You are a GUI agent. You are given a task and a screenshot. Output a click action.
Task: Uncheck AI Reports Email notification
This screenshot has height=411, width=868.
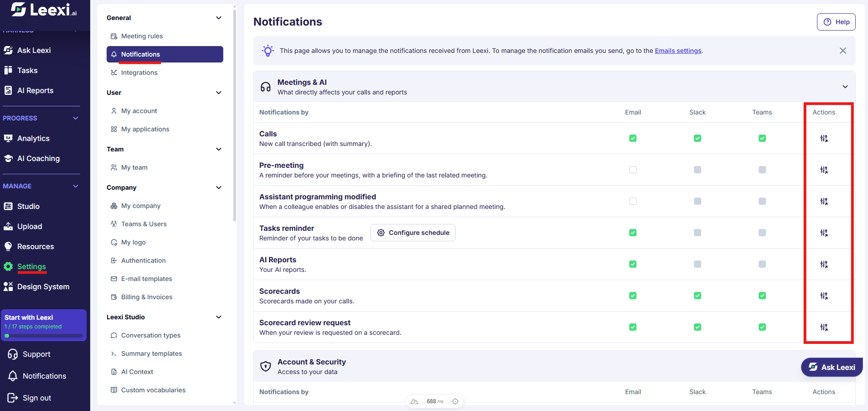(633, 264)
